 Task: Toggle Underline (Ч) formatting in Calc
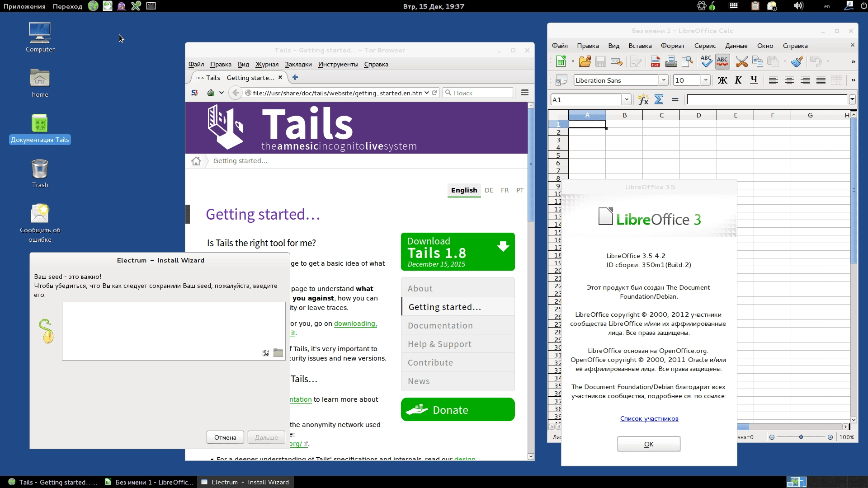click(754, 80)
